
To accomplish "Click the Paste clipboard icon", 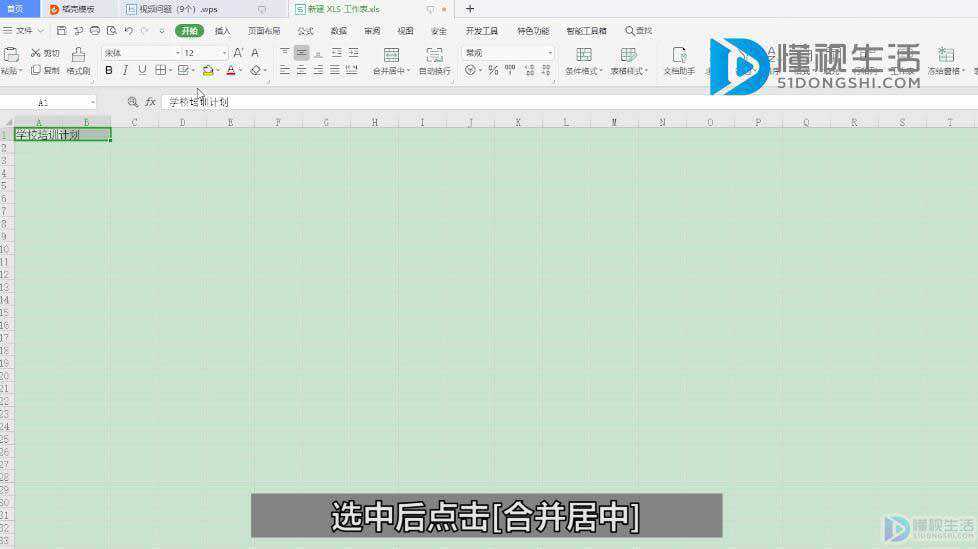I will [x=11, y=54].
